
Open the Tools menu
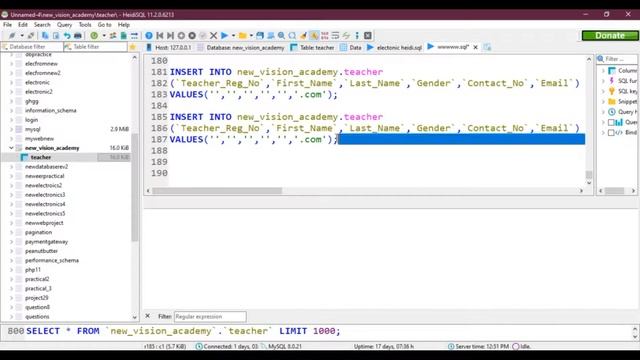click(x=85, y=25)
